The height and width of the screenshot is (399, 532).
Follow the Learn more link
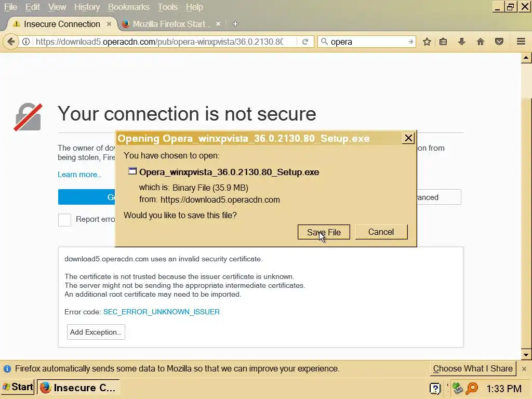(79, 175)
